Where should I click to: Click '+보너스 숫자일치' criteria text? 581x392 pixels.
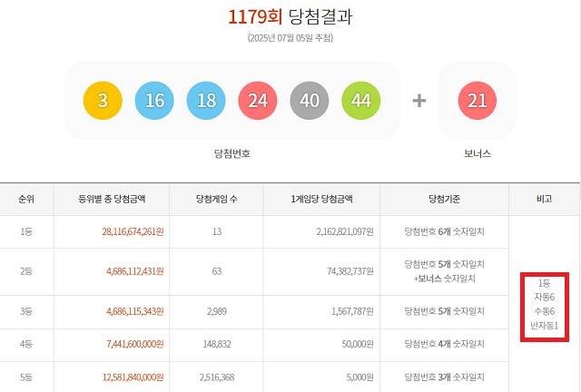point(444,279)
